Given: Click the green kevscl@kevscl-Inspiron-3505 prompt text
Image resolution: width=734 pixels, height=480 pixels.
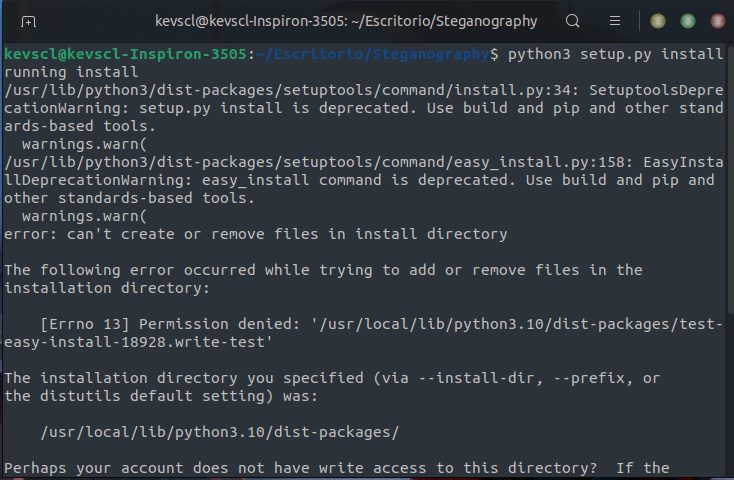Looking at the screenshot, I should point(125,54).
